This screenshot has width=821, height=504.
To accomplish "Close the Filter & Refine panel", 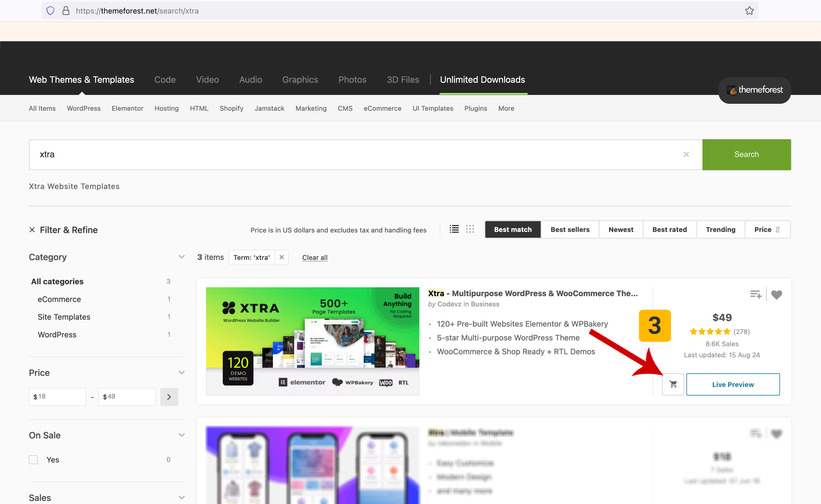I will pyautogui.click(x=32, y=230).
